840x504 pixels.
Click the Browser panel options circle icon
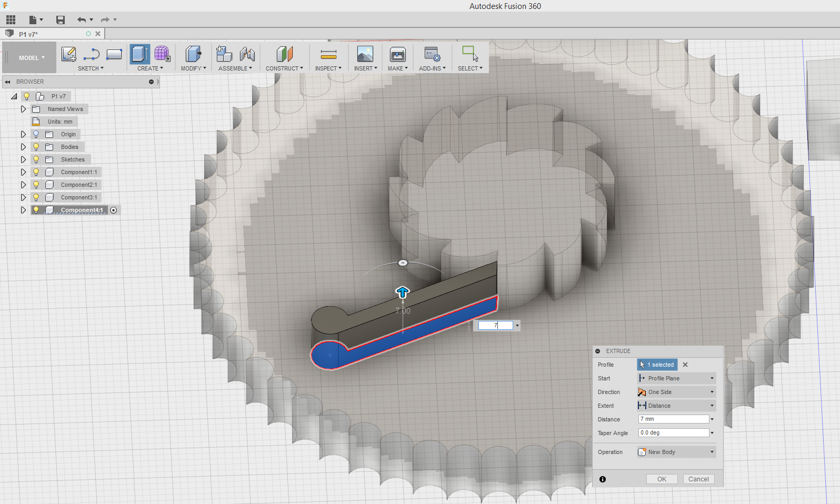click(151, 82)
